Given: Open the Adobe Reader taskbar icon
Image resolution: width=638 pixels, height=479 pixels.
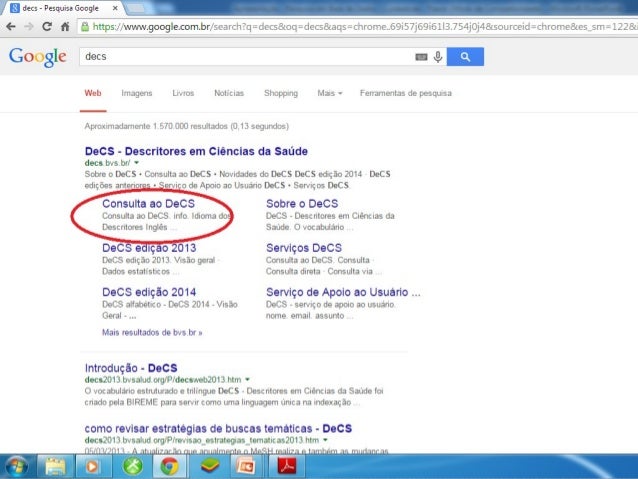Looking at the screenshot, I should (287, 466).
